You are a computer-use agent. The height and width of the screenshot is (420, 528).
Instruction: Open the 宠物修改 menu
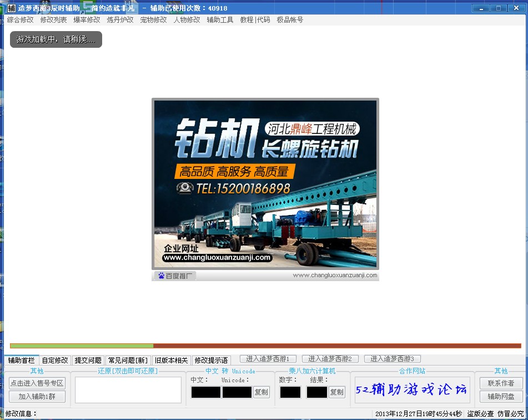point(154,20)
